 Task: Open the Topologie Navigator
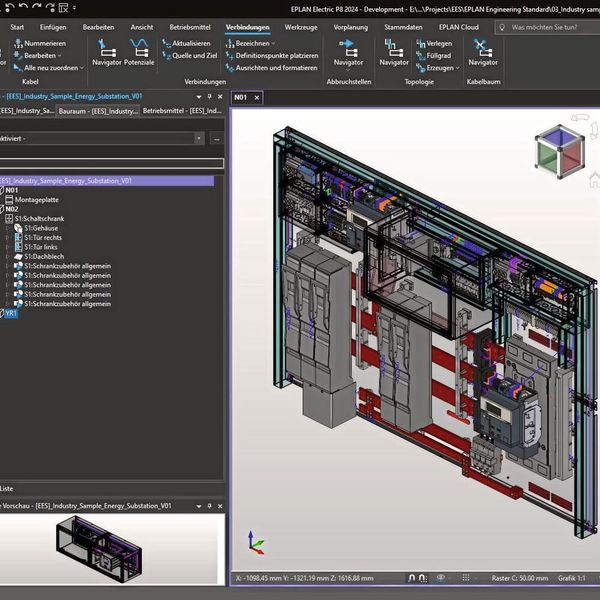point(394,52)
